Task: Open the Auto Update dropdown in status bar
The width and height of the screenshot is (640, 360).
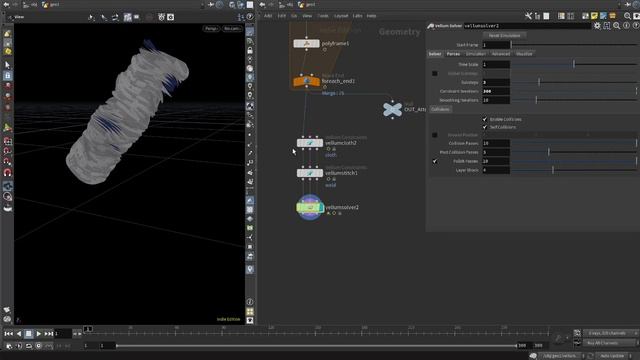Action: pos(613,356)
